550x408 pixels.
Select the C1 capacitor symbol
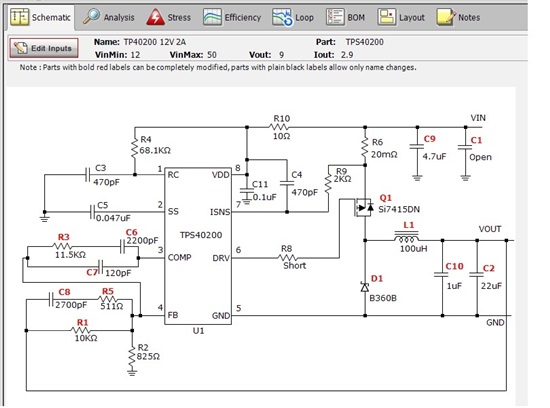click(x=465, y=147)
